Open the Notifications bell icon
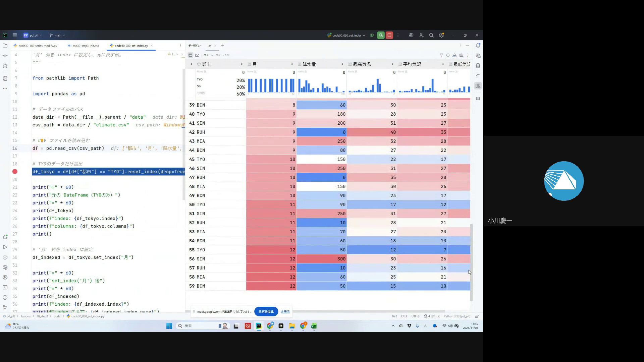 (478, 45)
